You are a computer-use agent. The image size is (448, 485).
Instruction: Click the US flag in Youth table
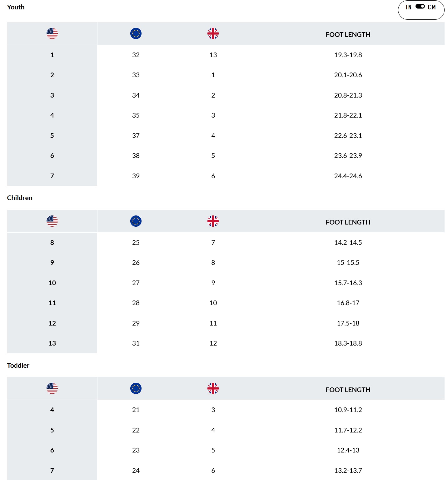(52, 33)
